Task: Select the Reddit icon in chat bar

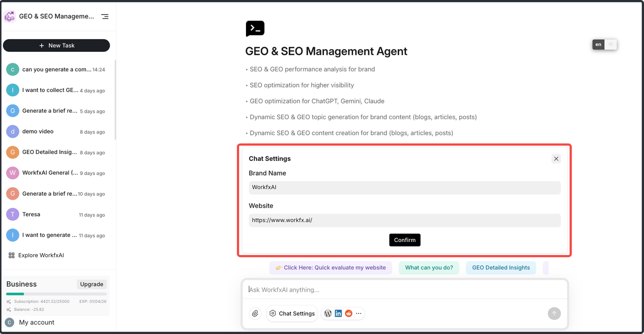Action: click(x=349, y=313)
